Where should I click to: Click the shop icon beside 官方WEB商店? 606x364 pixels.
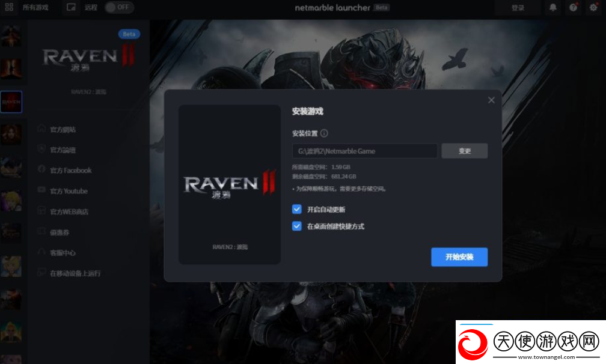[x=41, y=210]
